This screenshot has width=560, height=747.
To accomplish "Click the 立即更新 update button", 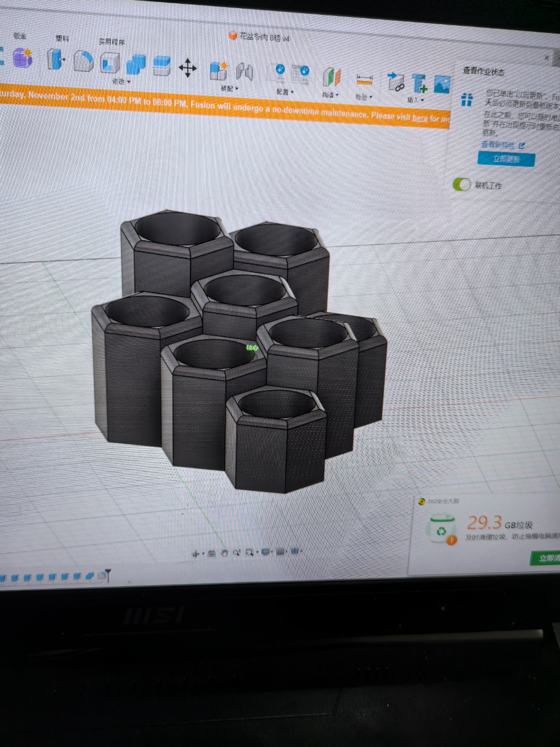I will tap(506, 159).
